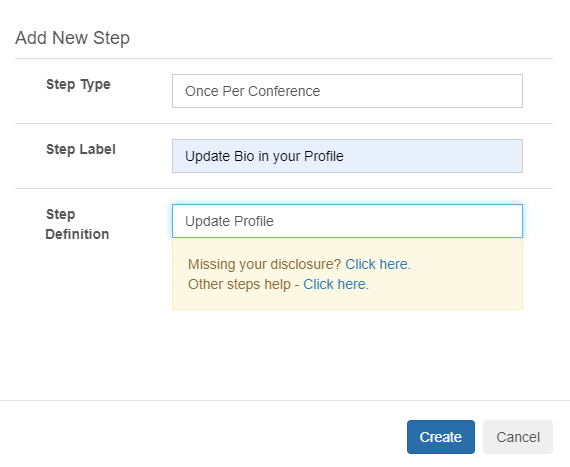Select the Once Per Conference value

tap(252, 91)
